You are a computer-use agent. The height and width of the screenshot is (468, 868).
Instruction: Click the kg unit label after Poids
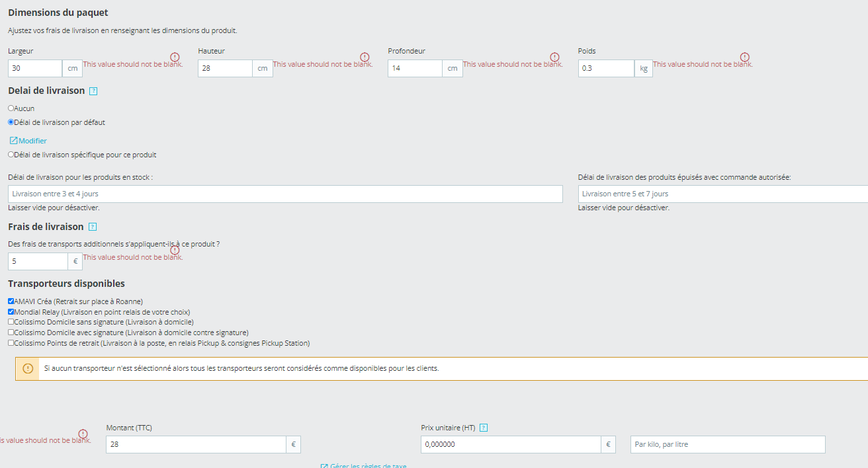click(644, 68)
